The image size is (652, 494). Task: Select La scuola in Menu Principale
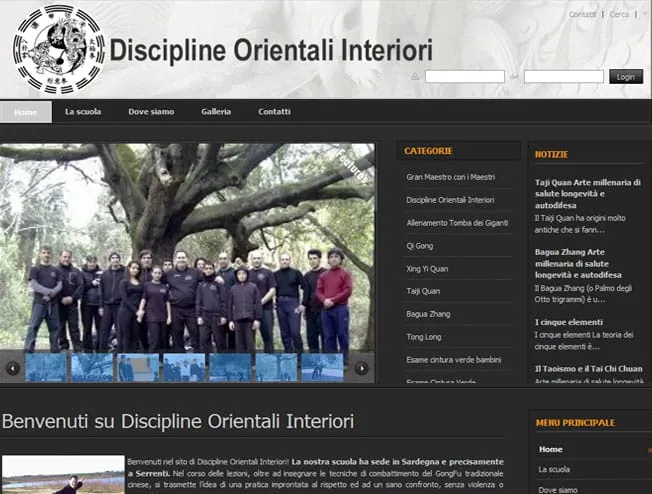[x=554, y=469]
